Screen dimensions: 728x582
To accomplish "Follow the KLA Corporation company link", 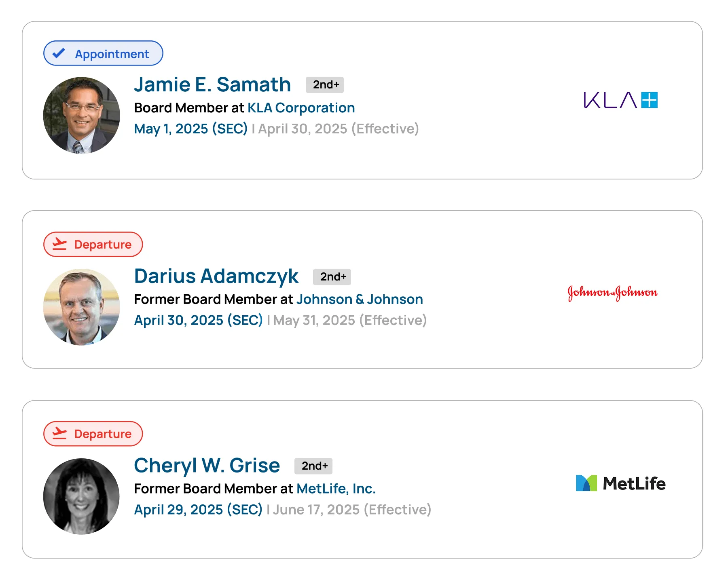I will point(301,108).
